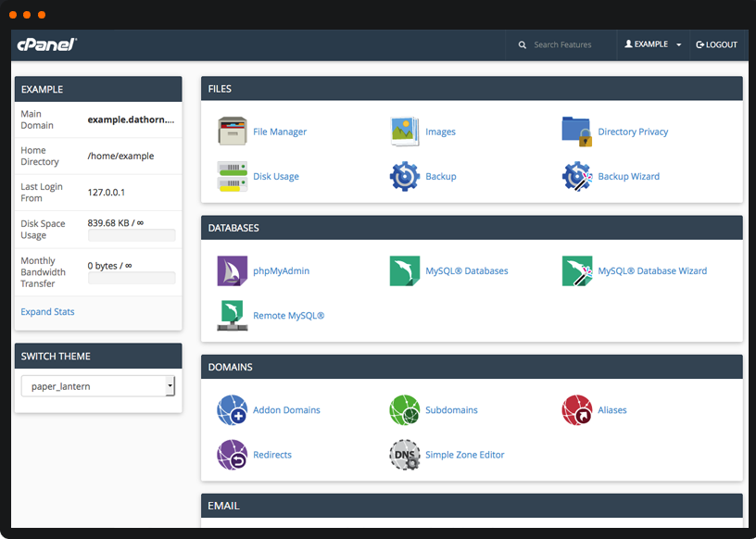This screenshot has height=539, width=756.
Task: Click the Disk Space Usage progress bar
Action: click(132, 235)
